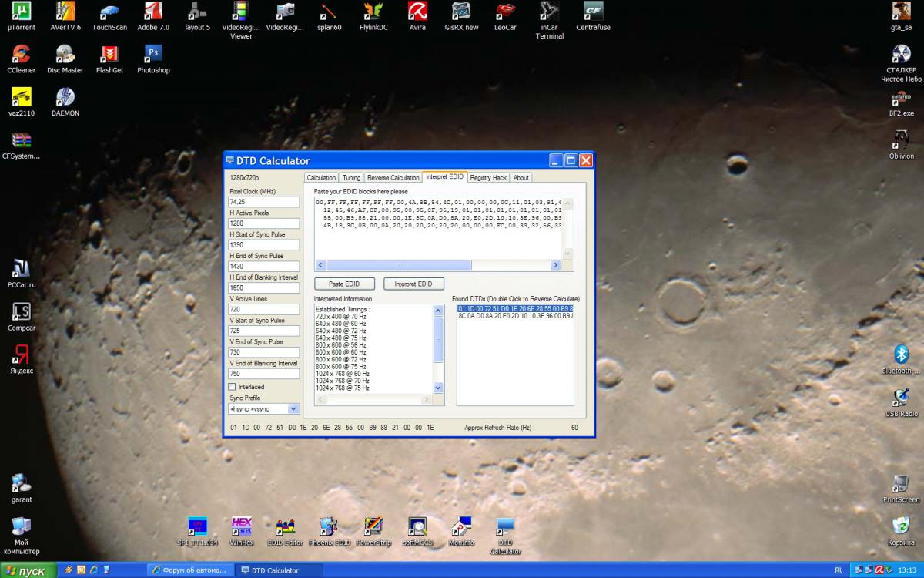This screenshot has width=924, height=578.
Task: Open the Корзина recycle bin icon
Action: [900, 526]
